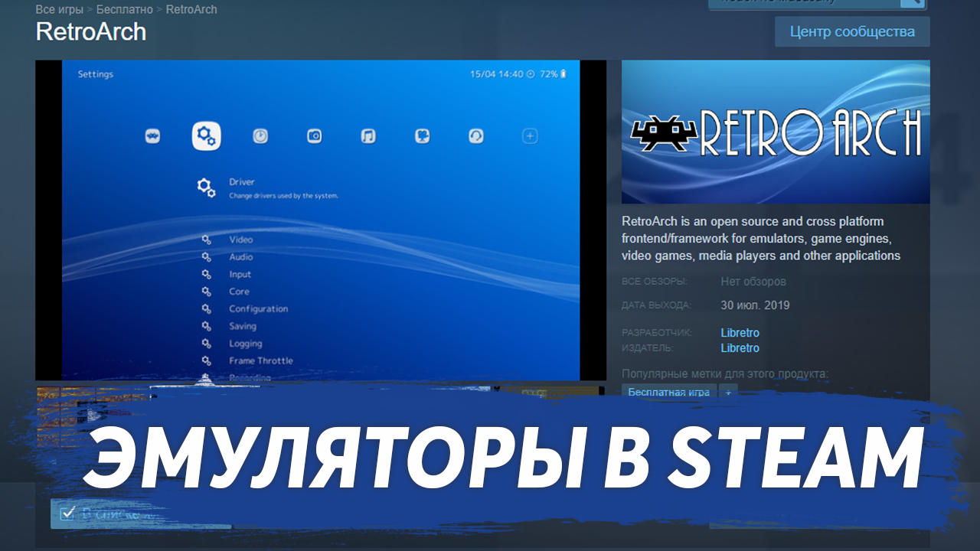980x551 pixels.
Task: Click the gear icon next to Input
Action: 206,274
